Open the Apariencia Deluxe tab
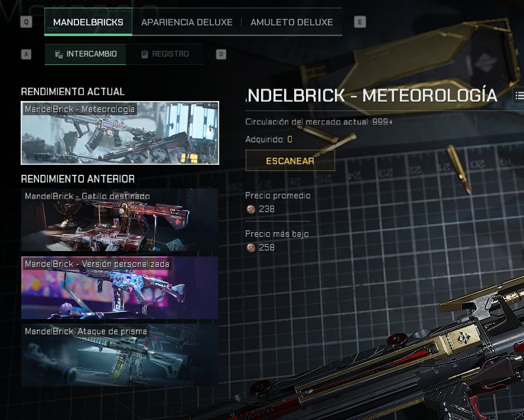 click(187, 22)
